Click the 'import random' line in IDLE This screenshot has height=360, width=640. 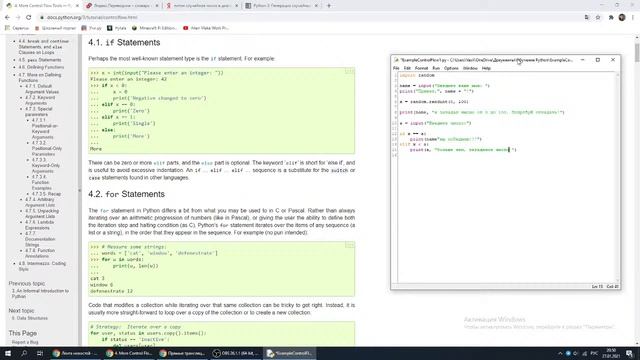417,76
